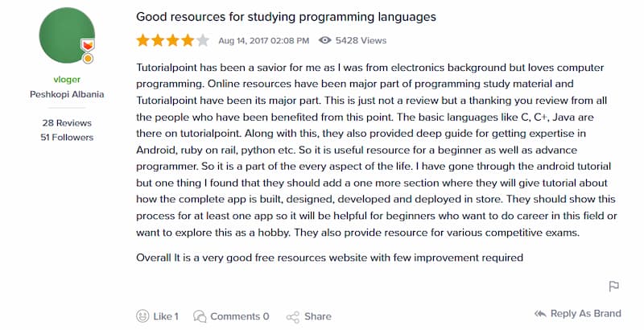Open comments via the speech bubble icon
This screenshot has height=330, width=644.
[200, 316]
